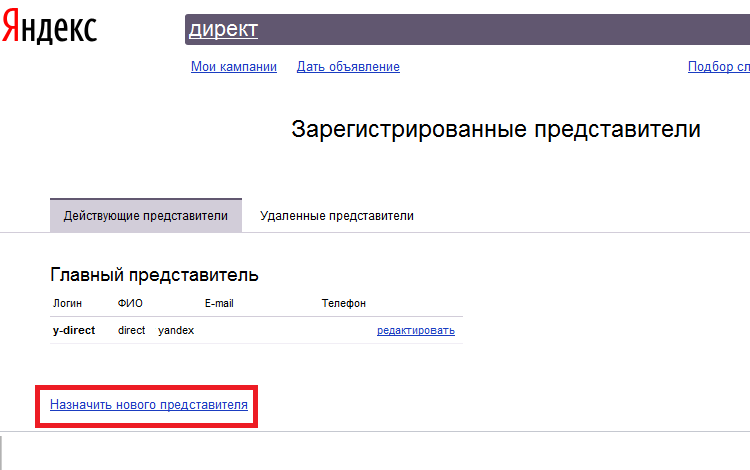
Task: Click the Зарегистрированные представители page title
Action: pos(496,130)
